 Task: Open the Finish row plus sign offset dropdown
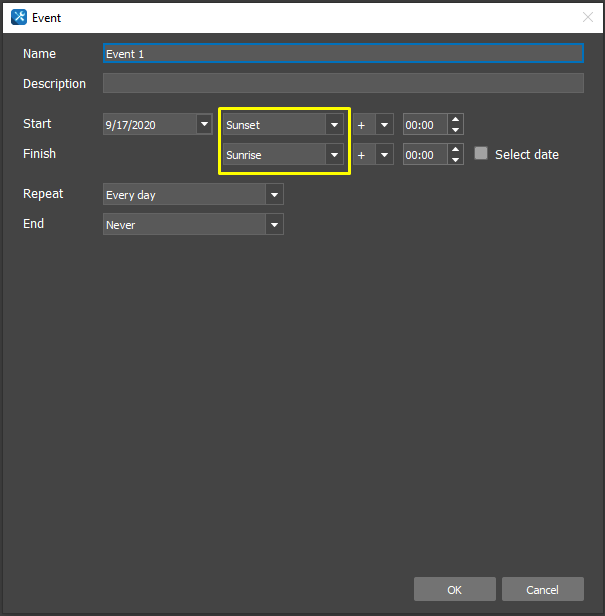[383, 155]
